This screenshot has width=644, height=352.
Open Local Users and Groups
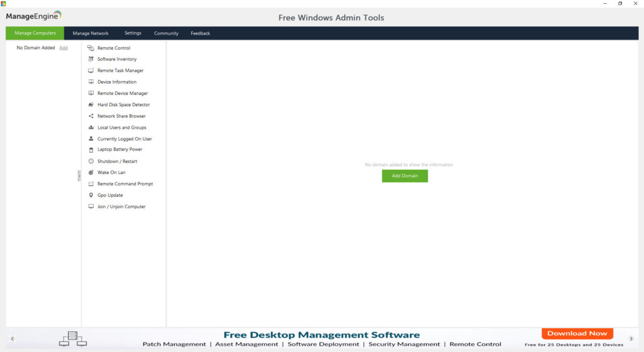(x=121, y=128)
